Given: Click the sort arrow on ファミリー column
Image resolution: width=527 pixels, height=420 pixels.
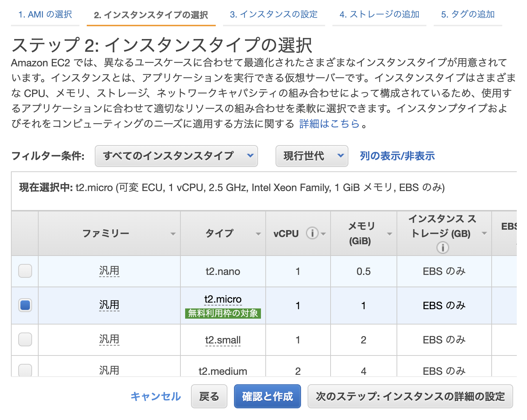Looking at the screenshot, I should [x=173, y=233].
